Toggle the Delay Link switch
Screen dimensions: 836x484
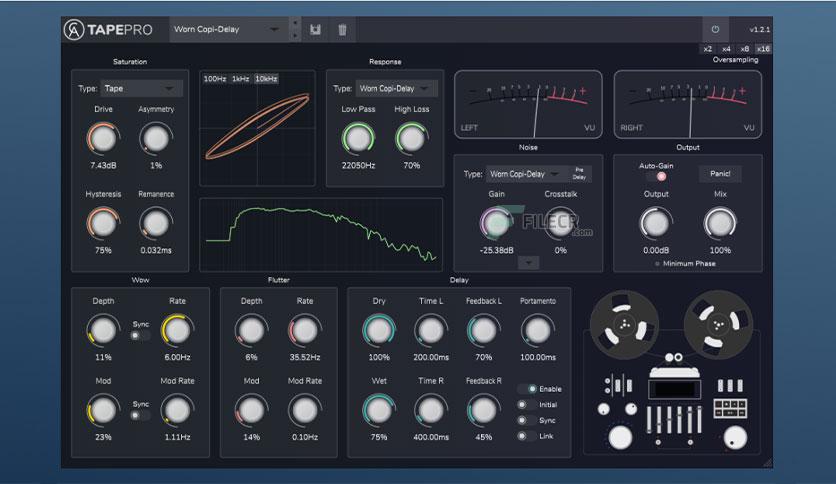click(525, 436)
